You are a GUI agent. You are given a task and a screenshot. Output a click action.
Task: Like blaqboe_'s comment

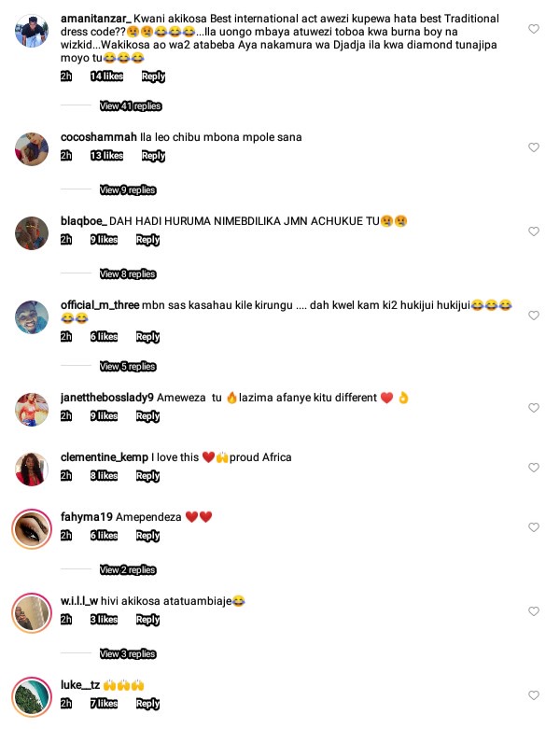(534, 231)
